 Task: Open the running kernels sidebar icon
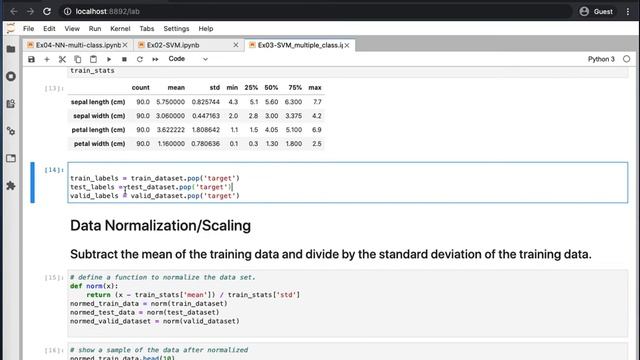[x=11, y=76]
